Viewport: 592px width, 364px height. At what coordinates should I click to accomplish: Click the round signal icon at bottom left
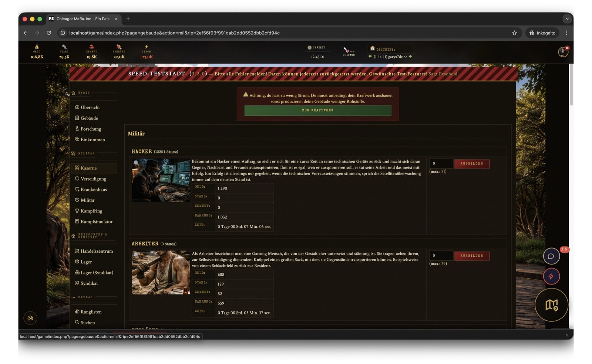click(30, 318)
